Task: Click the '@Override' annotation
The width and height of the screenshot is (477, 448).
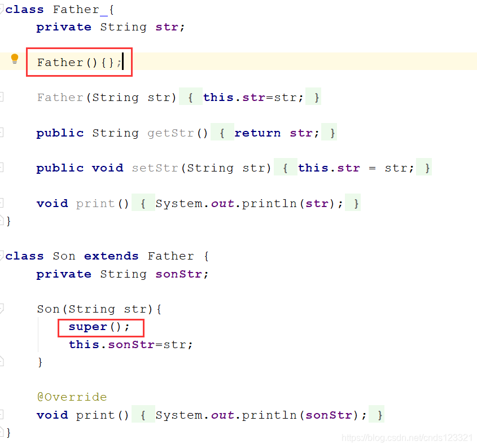Action: (72, 397)
